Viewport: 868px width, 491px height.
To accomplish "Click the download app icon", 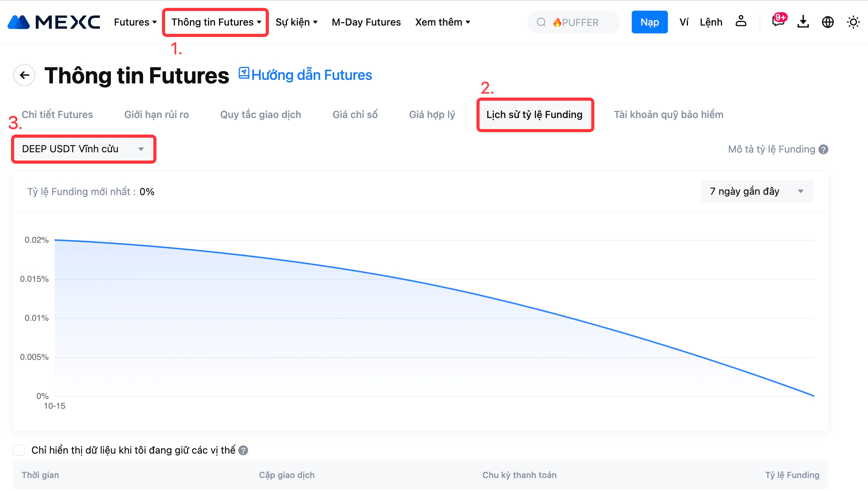I will tap(803, 22).
